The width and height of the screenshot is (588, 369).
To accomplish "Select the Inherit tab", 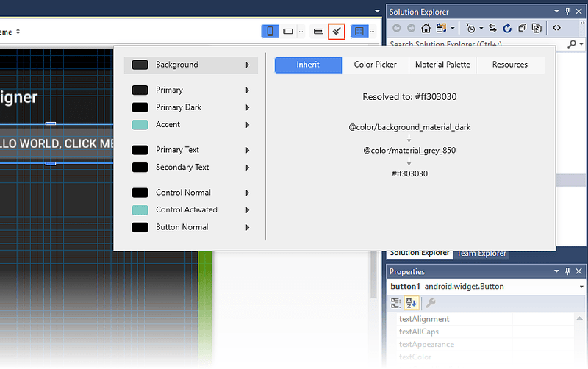I will point(308,65).
